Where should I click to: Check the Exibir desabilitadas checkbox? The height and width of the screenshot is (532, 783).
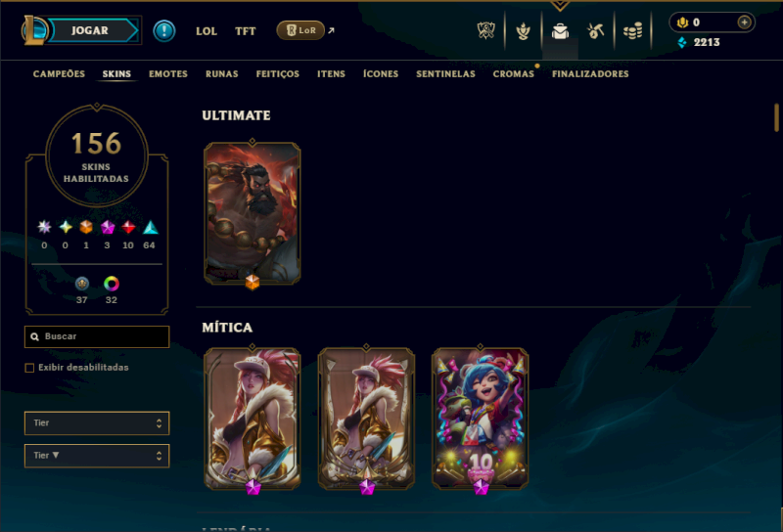point(29,368)
